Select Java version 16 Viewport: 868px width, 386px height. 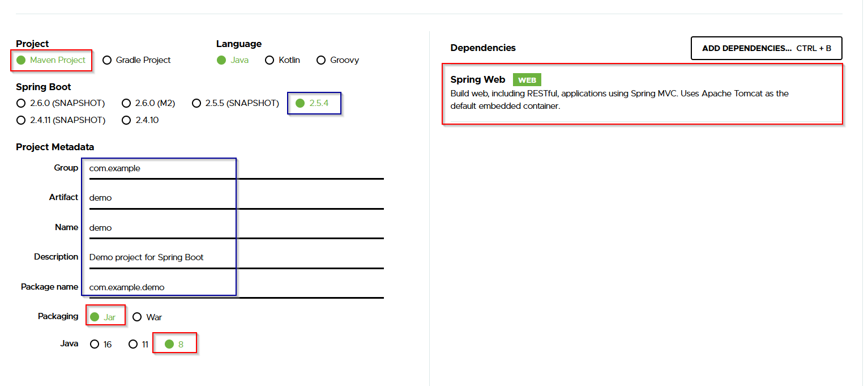pyautogui.click(x=95, y=344)
